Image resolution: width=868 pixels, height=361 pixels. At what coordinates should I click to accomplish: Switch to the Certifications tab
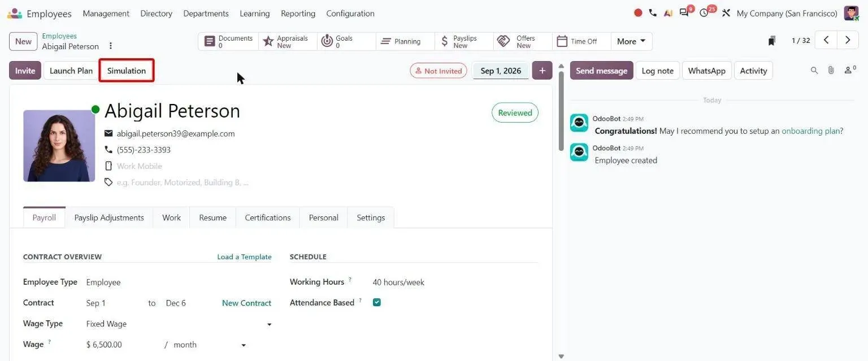pos(267,218)
